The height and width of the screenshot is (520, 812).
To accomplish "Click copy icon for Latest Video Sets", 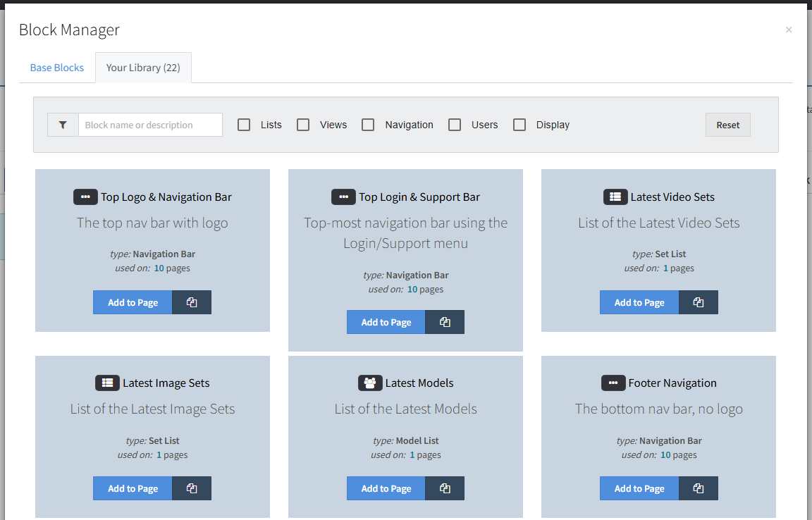I will [x=698, y=302].
